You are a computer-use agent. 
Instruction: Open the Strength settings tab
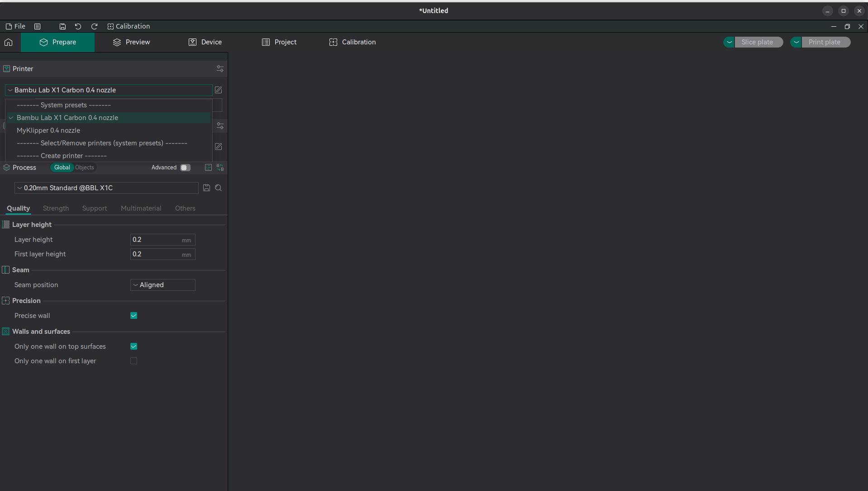click(x=56, y=208)
